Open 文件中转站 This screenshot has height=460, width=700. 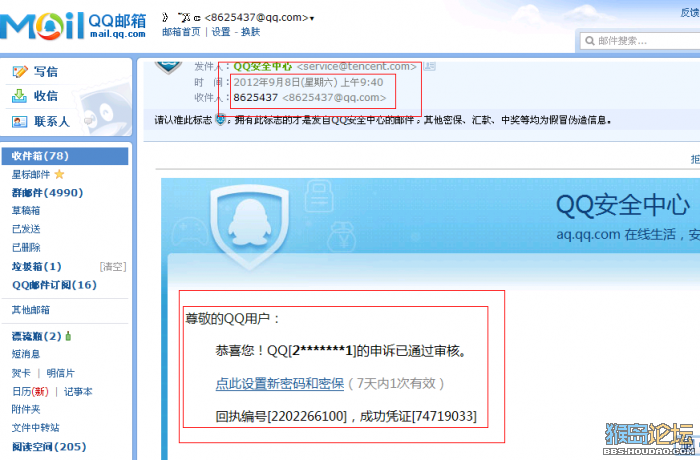pyautogui.click(x=35, y=427)
